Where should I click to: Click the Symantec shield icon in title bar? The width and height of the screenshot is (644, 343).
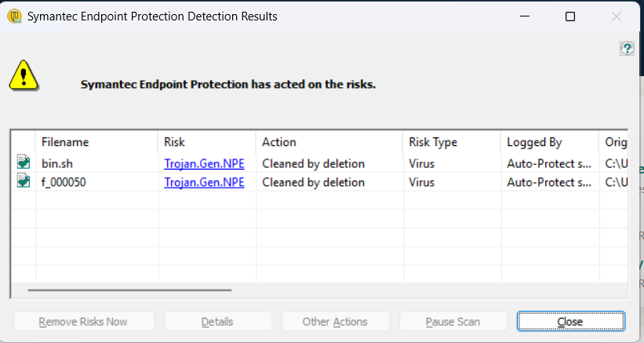click(x=14, y=16)
